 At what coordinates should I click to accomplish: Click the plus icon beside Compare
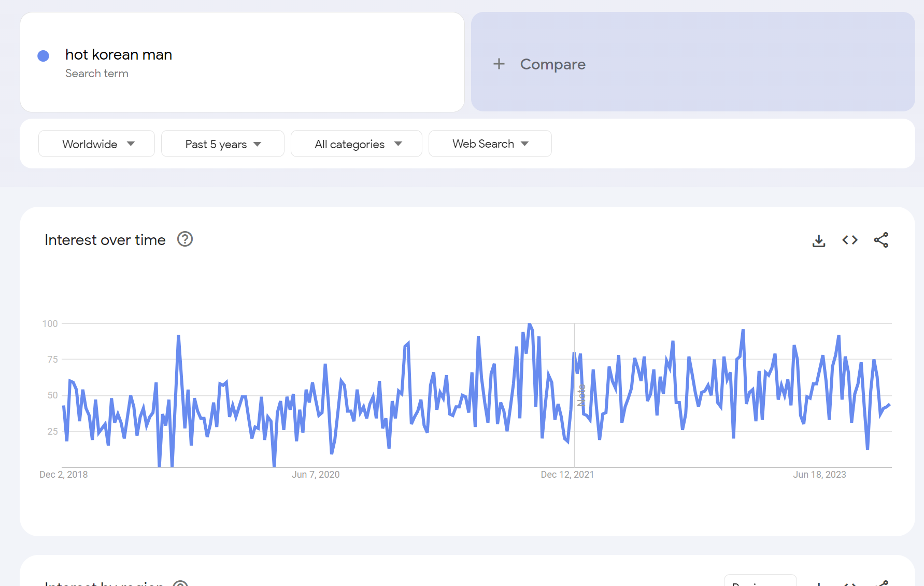499,64
